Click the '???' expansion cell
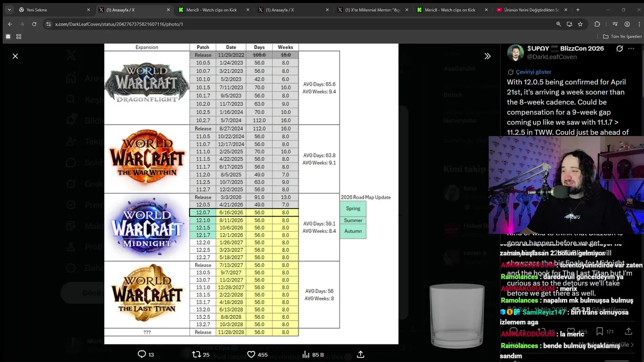This screenshot has height=362, width=644. tap(146, 332)
